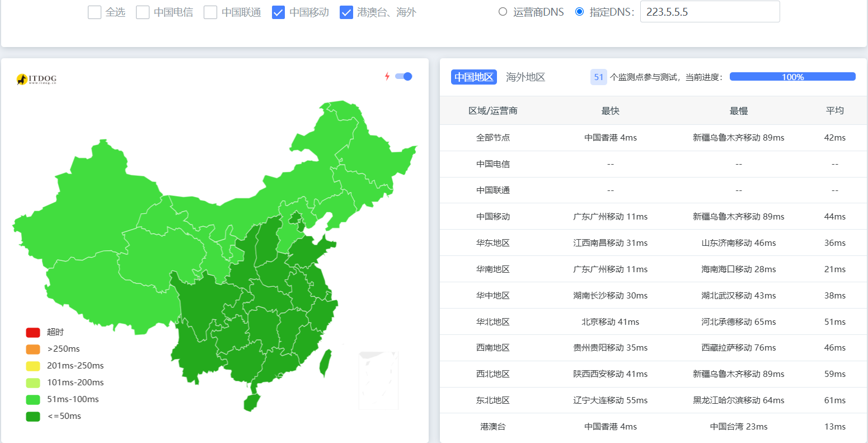Click the 100% progress bar
Viewport: 868px width, 443px height.
(792, 77)
